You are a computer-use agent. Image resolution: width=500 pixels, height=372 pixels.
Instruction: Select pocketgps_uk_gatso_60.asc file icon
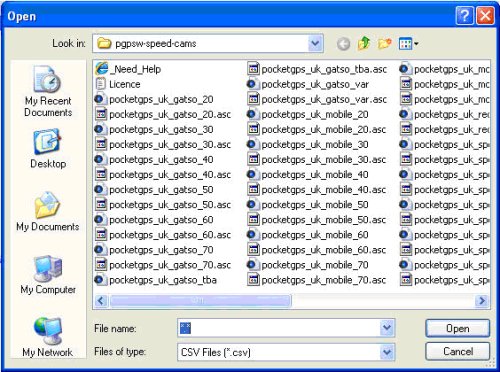click(x=101, y=234)
